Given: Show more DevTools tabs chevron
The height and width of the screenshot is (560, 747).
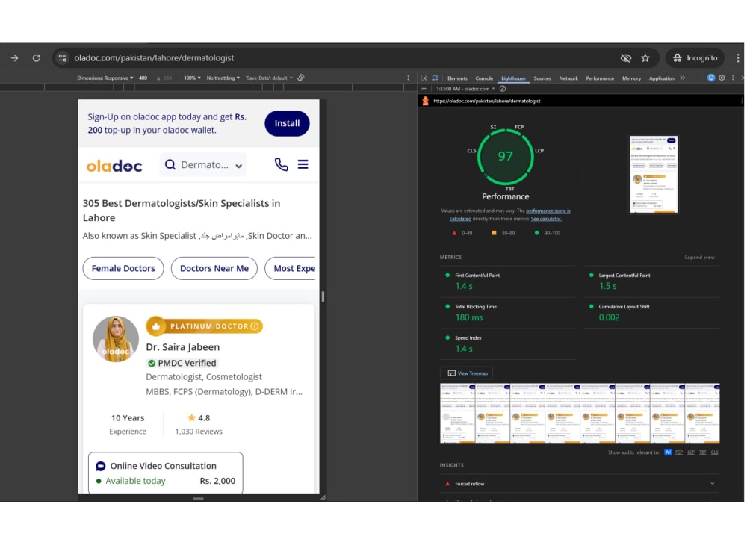Looking at the screenshot, I should point(683,78).
